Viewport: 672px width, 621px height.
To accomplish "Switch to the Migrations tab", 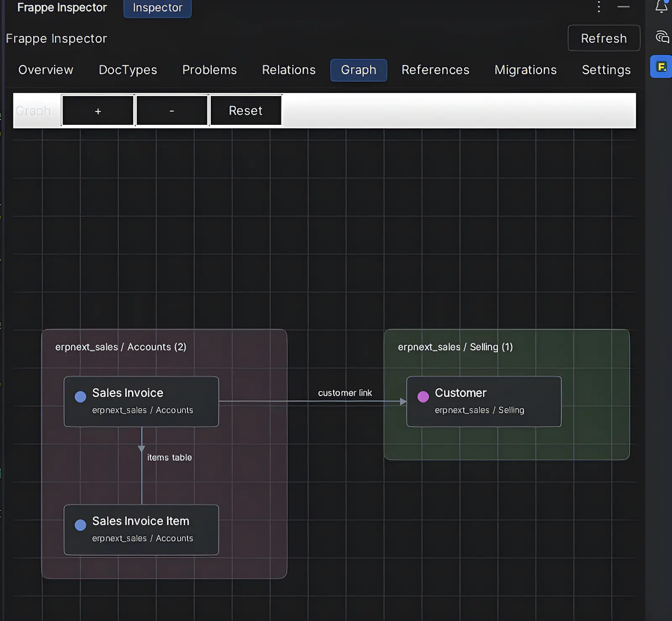I will point(525,70).
